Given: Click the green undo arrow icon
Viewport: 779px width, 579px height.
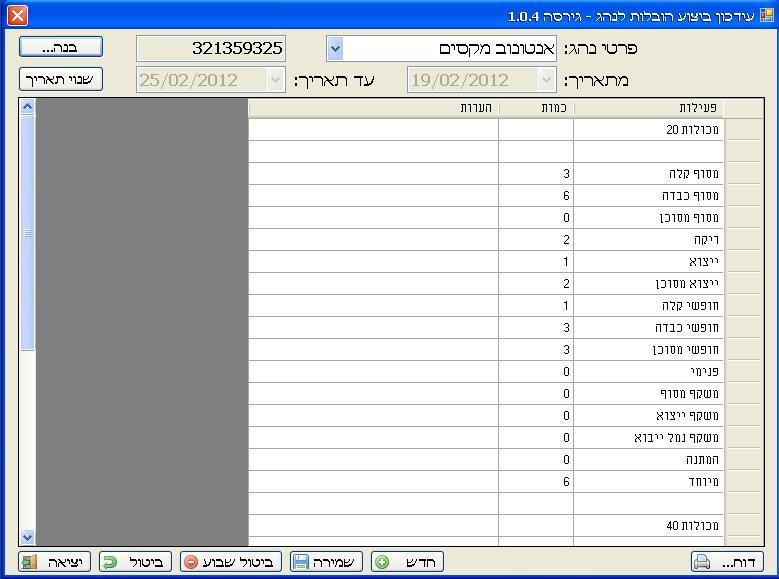Looking at the screenshot, I should [110, 562].
